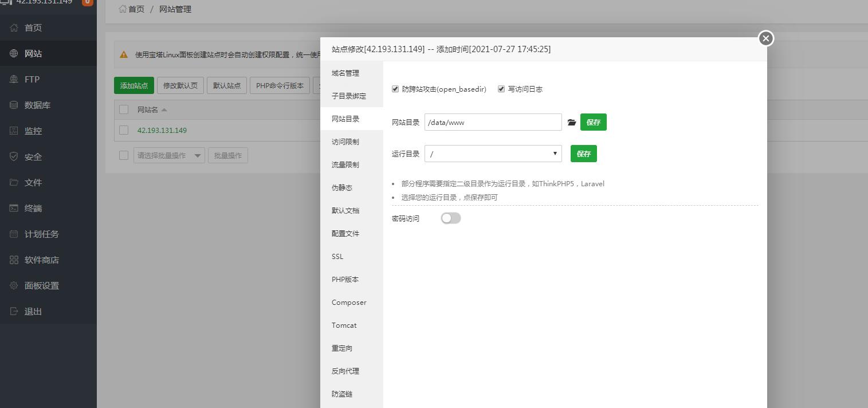Enable the password access toggle
This screenshot has width=868, height=408.
pos(451,218)
